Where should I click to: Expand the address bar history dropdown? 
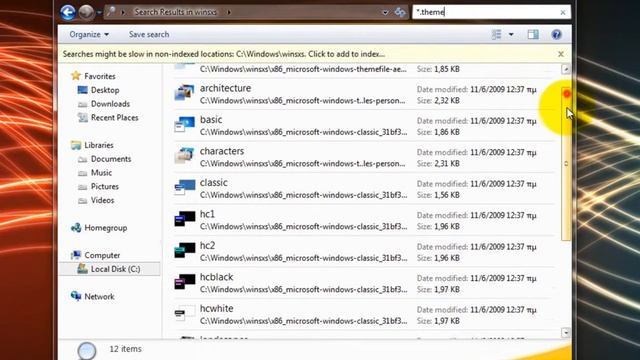(385, 13)
